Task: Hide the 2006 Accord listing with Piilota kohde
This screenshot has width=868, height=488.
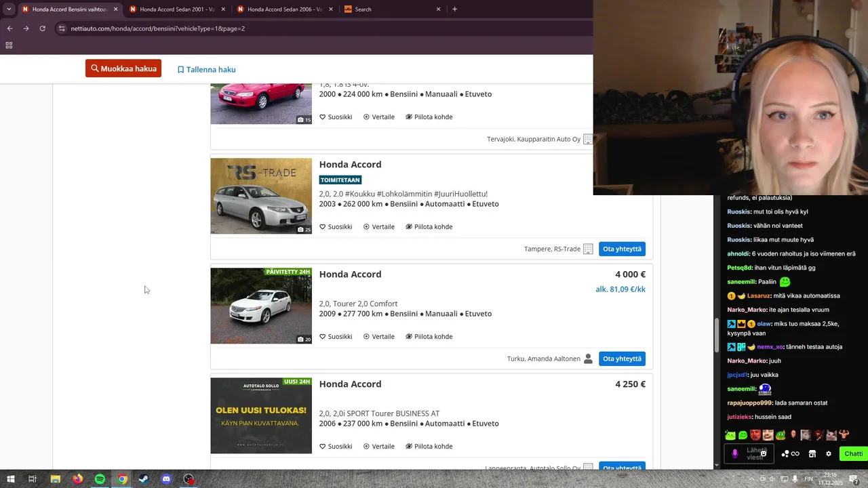Action: click(x=429, y=446)
